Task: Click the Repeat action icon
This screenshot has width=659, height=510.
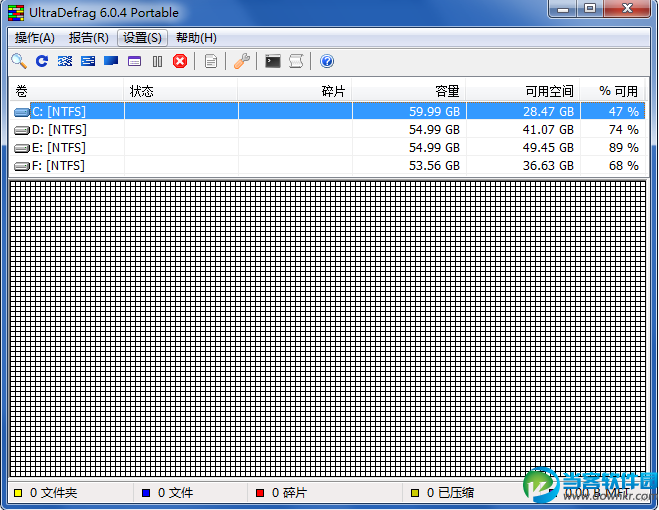Action: point(42,61)
